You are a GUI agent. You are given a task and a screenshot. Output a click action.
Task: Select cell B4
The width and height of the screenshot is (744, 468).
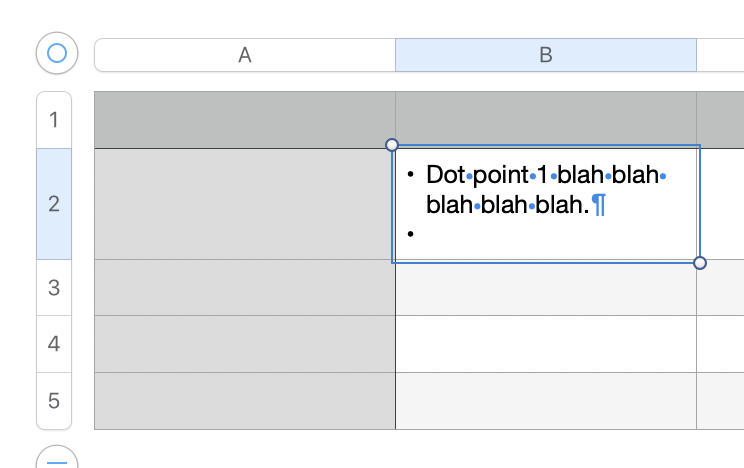click(546, 344)
